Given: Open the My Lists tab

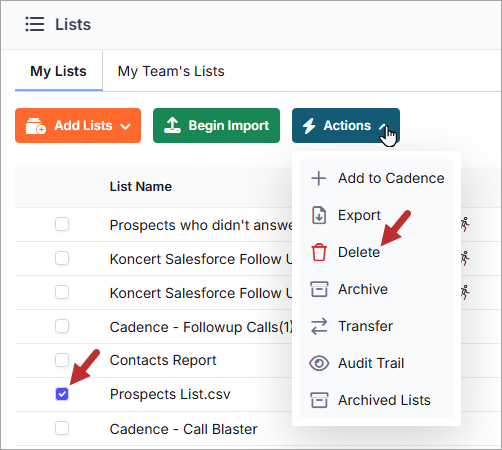Looking at the screenshot, I should (58, 71).
